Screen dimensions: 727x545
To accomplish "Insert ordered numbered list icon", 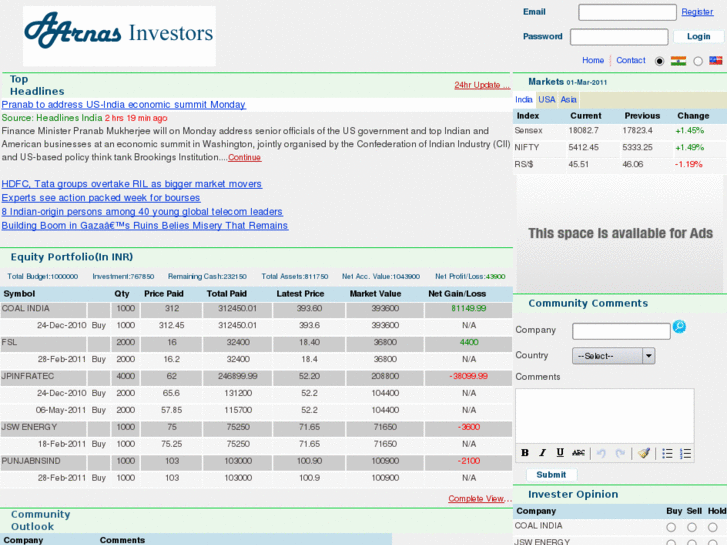I will click(x=685, y=453).
